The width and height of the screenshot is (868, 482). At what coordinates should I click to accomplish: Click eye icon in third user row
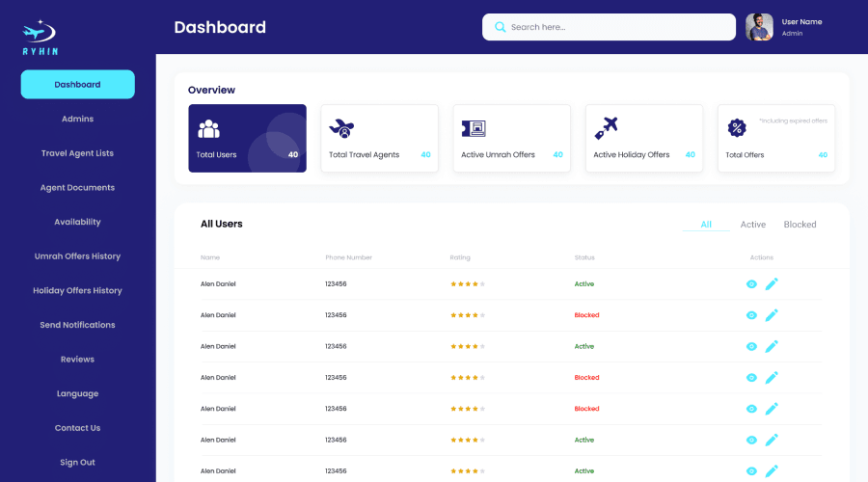click(x=751, y=346)
